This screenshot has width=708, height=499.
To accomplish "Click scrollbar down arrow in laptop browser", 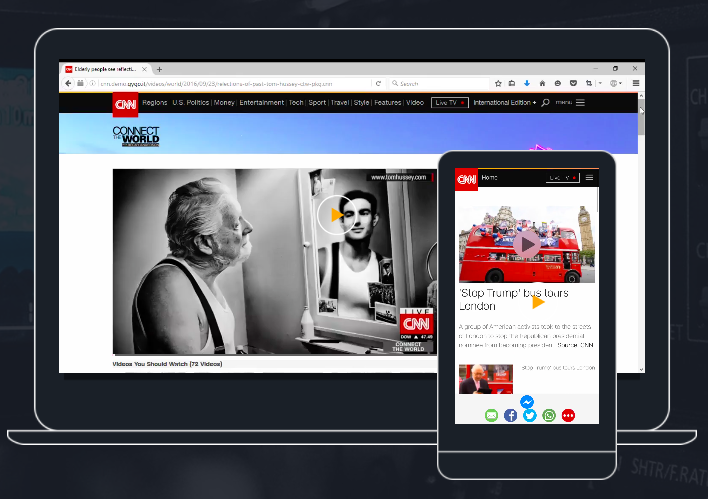I will [x=641, y=369].
